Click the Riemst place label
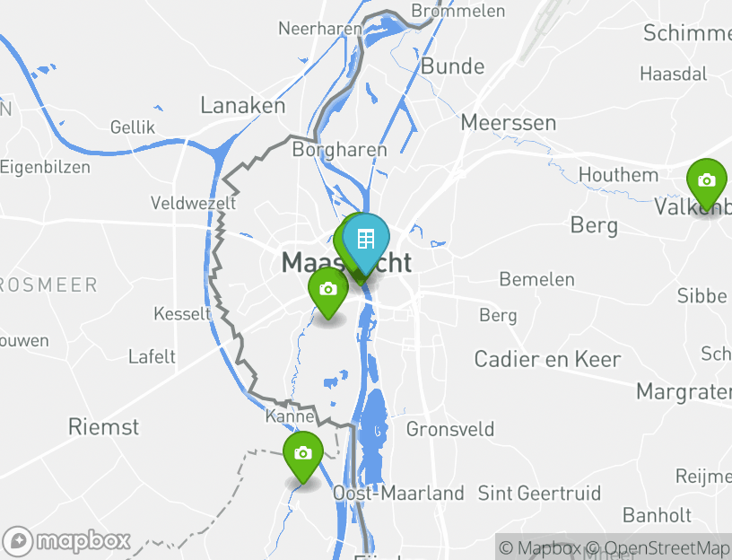The image size is (732, 560). (104, 427)
